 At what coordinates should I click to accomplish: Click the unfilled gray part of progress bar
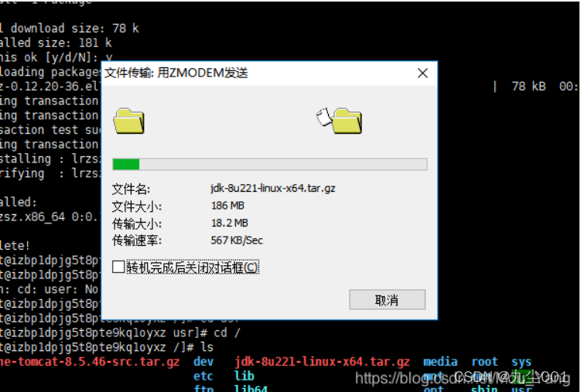tap(282, 165)
